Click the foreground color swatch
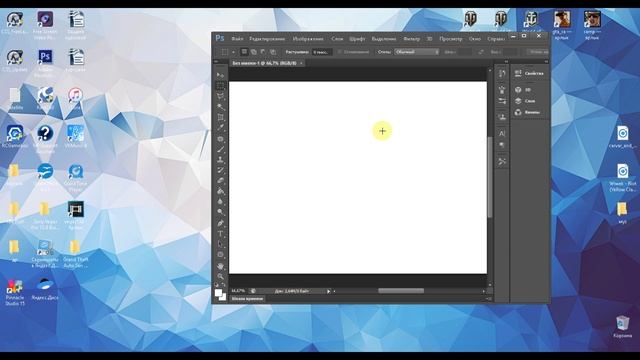The height and width of the screenshot is (360, 640). coord(218,293)
